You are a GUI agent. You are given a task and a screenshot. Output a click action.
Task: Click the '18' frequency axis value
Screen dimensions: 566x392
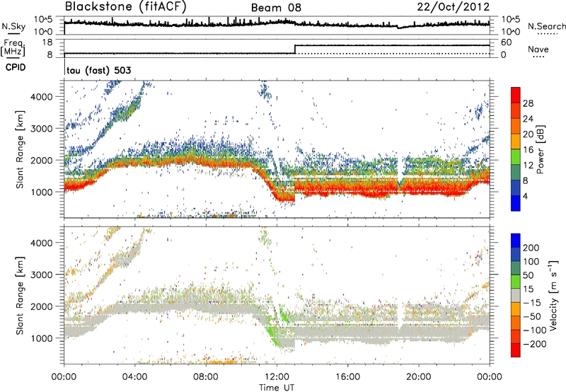(47, 42)
